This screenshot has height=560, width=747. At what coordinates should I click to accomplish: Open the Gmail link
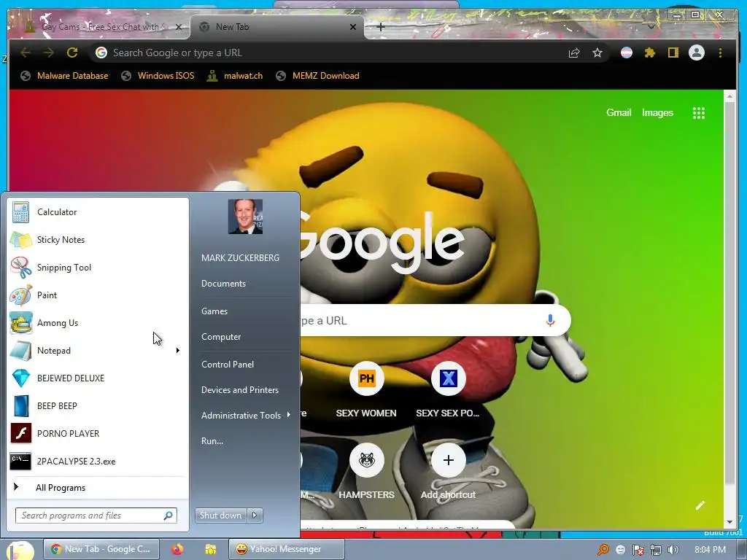pos(619,113)
